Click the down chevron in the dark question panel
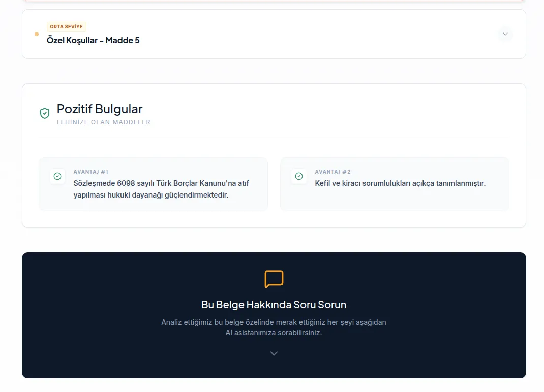Viewport: 544px width, 392px height. pos(274,353)
